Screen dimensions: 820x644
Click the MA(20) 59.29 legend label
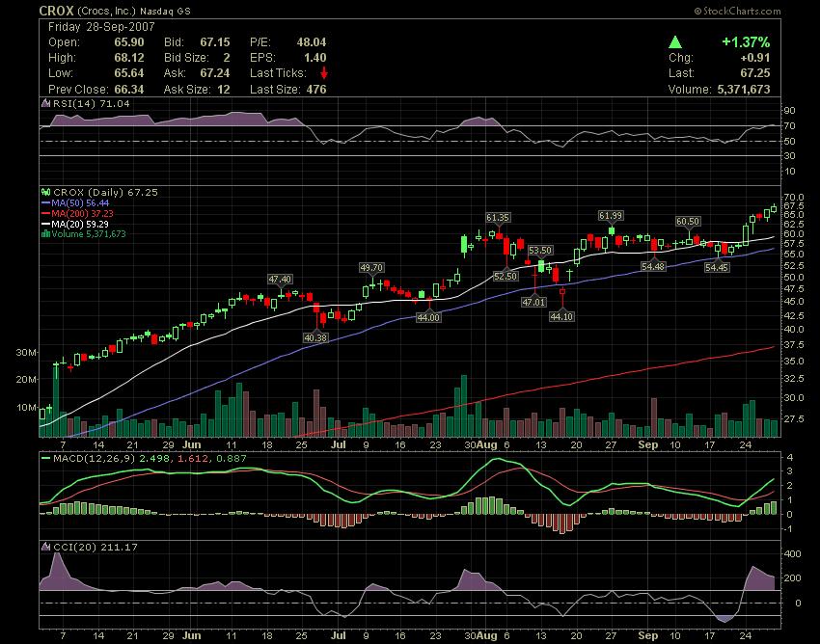(x=80, y=224)
